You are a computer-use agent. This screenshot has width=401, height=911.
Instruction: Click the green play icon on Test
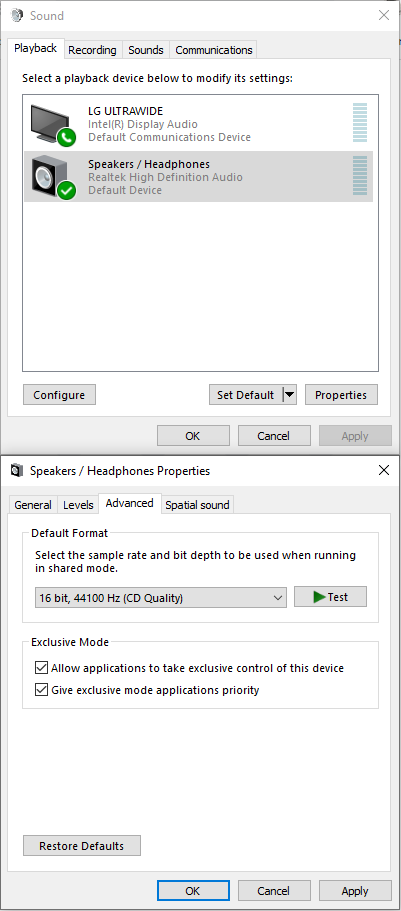(x=319, y=597)
